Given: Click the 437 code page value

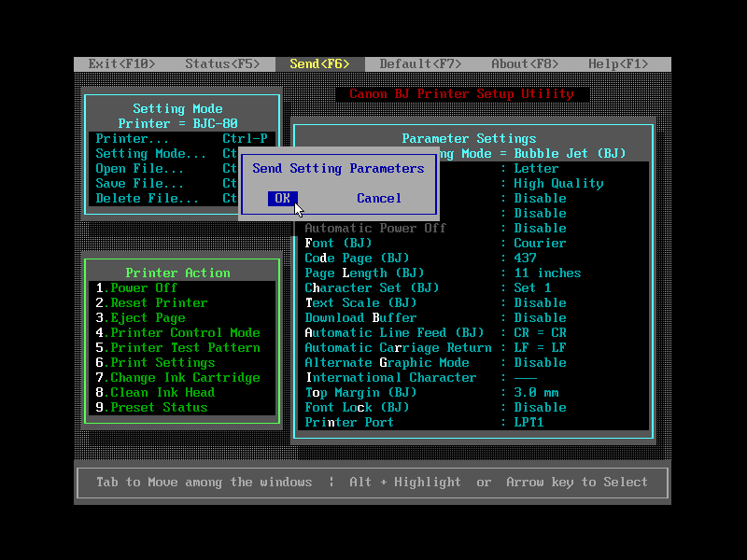Looking at the screenshot, I should pos(525,259).
